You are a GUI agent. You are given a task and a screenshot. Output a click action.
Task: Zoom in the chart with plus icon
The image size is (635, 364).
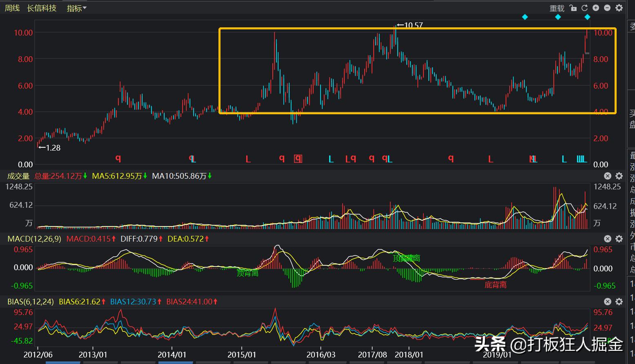point(596,8)
